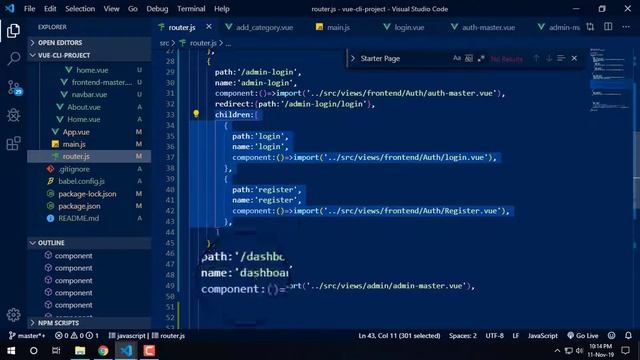Close the router.js editor tab
640x360 pixels.
pyautogui.click(x=209, y=27)
